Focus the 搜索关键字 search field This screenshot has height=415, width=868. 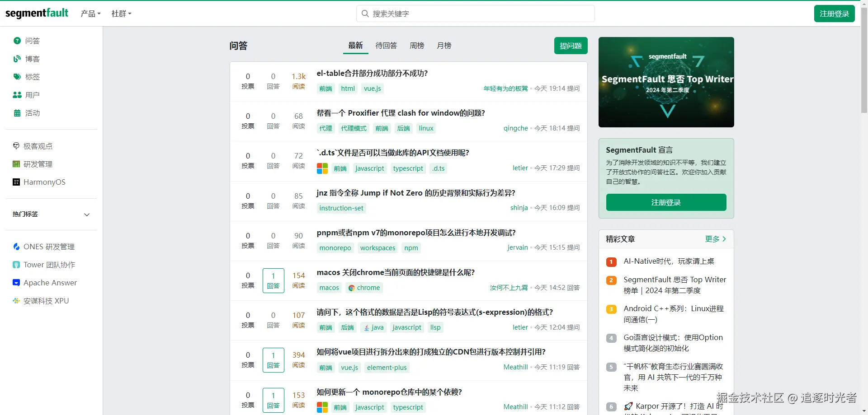pos(475,14)
